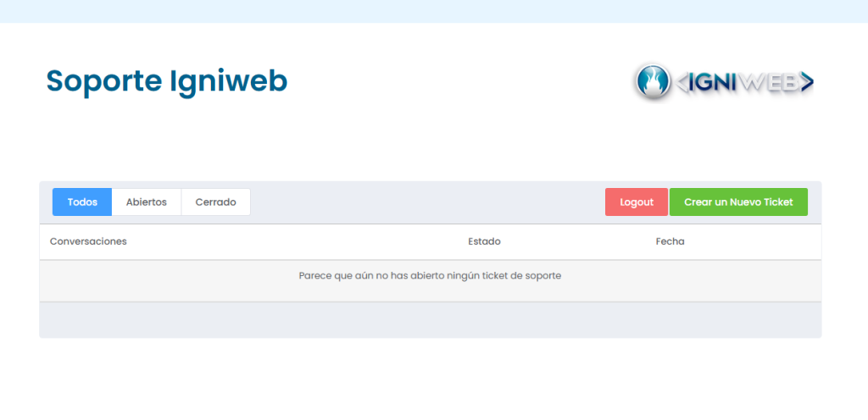
Task: Click the empty tickets message row
Action: [x=430, y=276]
